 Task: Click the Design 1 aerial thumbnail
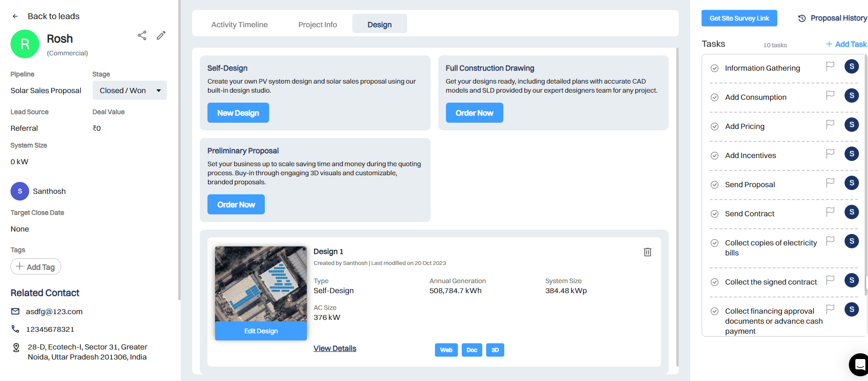(x=260, y=284)
